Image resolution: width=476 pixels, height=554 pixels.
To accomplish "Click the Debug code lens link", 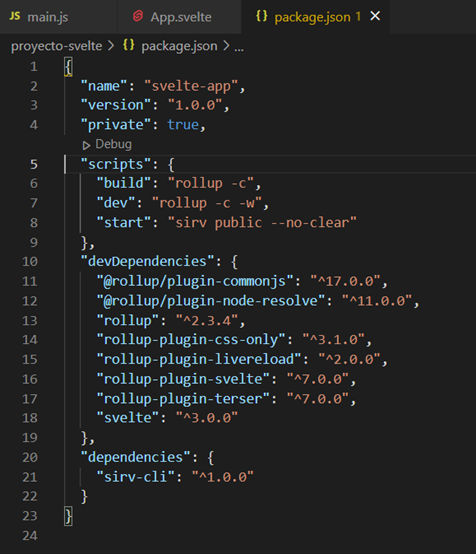I will click(113, 144).
